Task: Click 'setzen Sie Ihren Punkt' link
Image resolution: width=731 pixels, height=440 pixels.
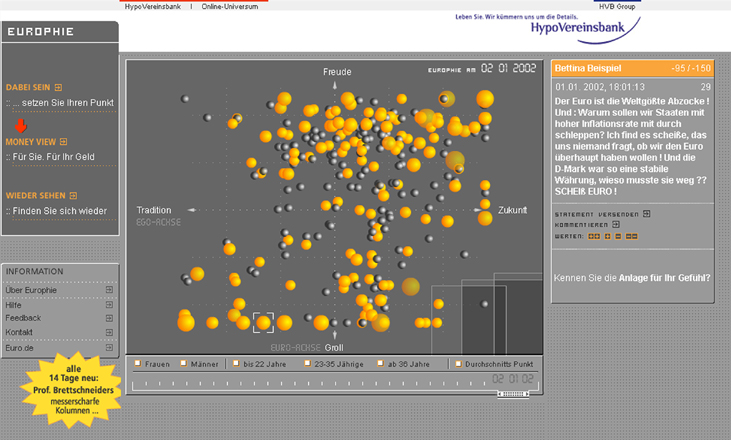Action: [68, 103]
